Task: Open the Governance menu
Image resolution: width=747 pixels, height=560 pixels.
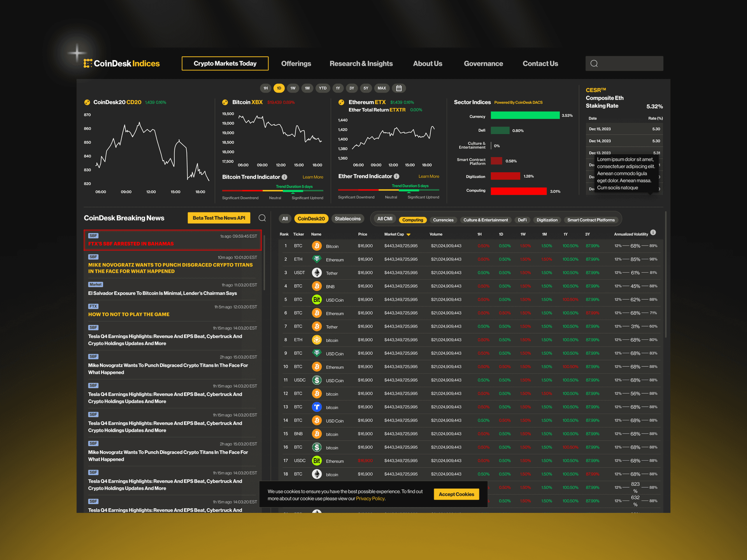Action: point(483,63)
